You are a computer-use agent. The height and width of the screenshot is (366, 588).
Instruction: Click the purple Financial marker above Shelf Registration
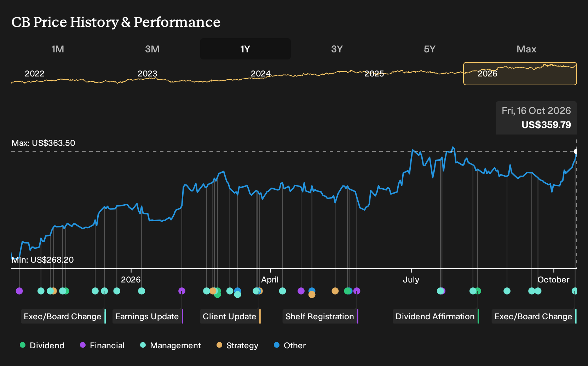(357, 291)
